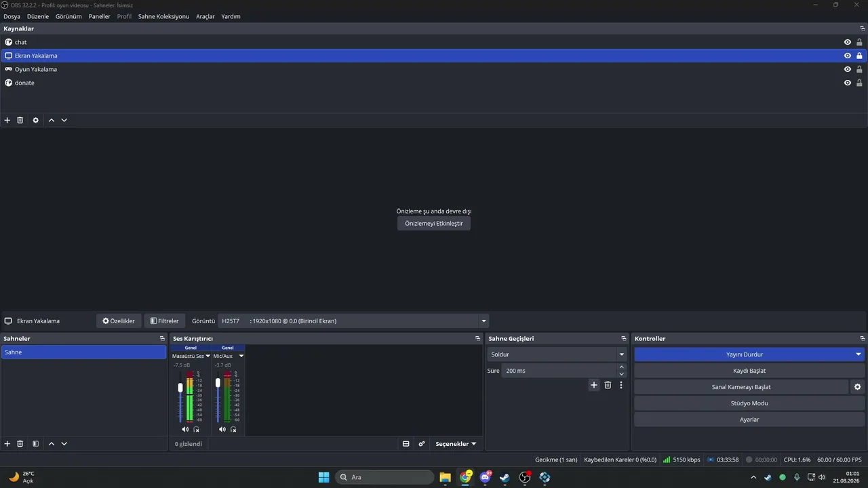Open Özellikler for Ekran Yakalama
Viewport: 868px width, 488px height.
click(x=119, y=321)
